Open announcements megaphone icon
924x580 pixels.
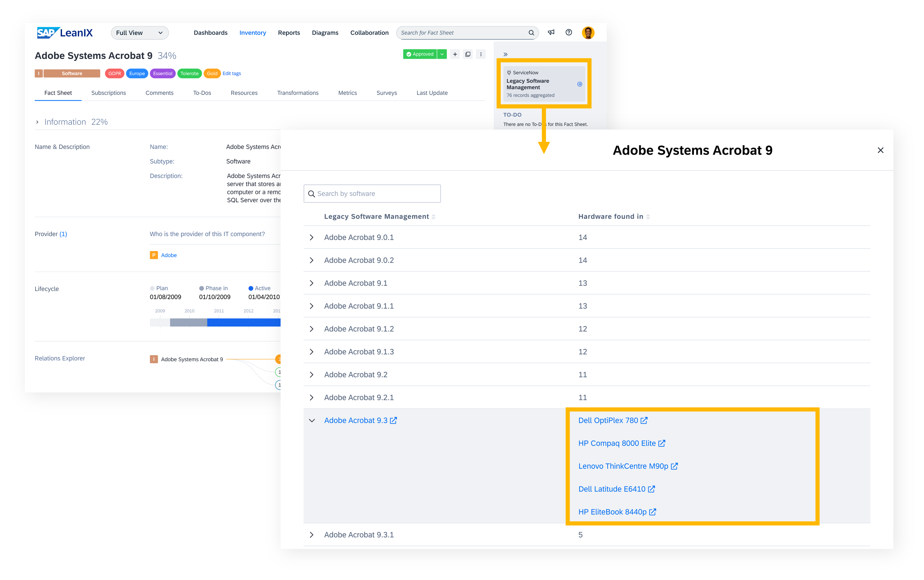coord(551,32)
